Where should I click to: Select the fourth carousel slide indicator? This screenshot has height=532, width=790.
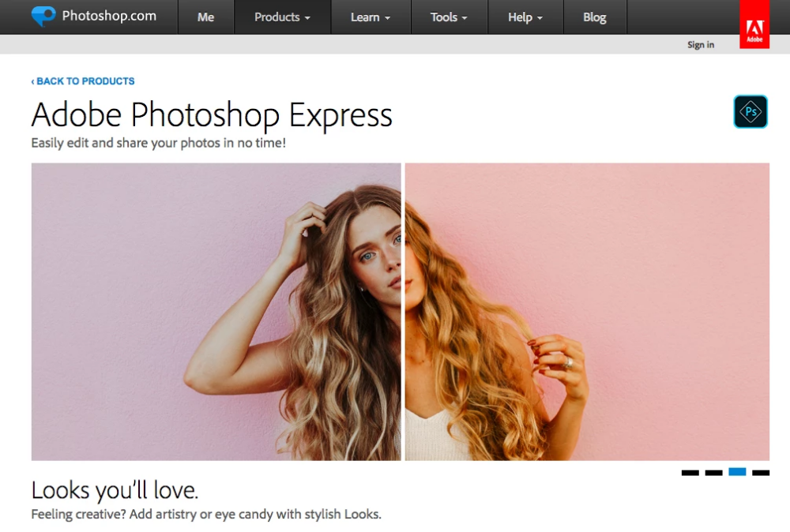761,473
